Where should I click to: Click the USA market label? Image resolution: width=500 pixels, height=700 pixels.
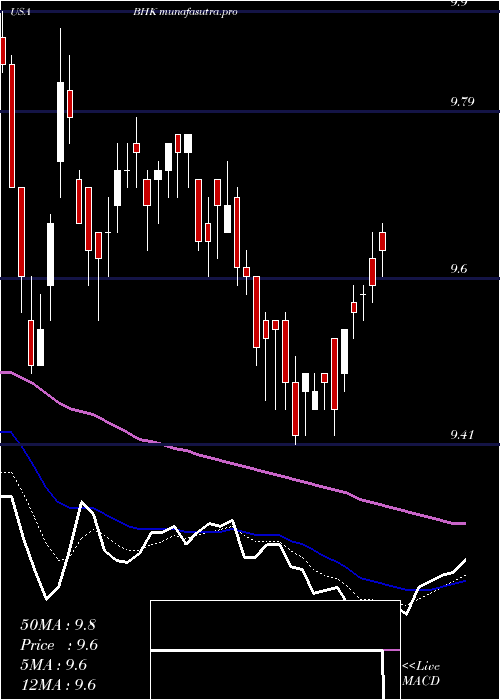pyautogui.click(x=19, y=12)
